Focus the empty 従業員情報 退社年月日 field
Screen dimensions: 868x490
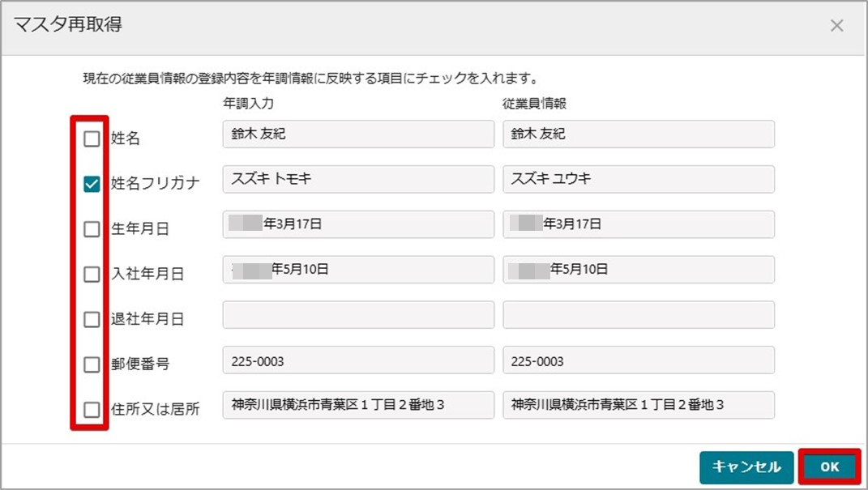click(639, 315)
